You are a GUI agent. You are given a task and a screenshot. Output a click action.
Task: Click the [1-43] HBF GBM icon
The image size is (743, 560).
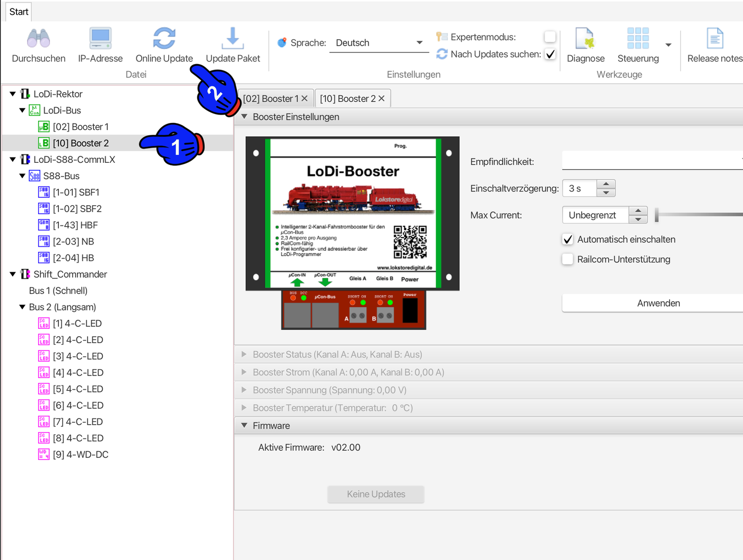tap(44, 225)
